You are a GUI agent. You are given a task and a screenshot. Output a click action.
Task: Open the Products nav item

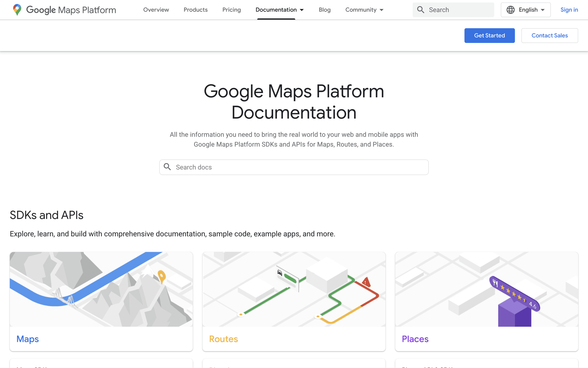195,10
